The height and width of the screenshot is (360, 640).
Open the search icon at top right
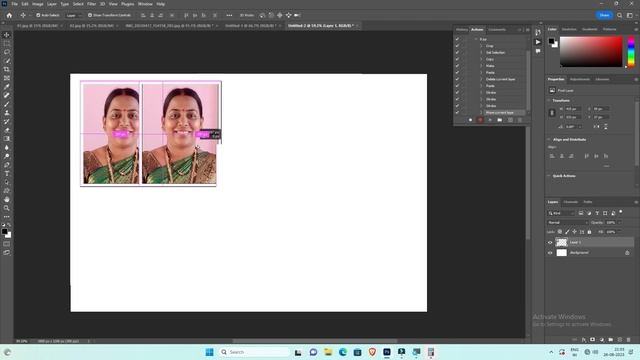pos(620,15)
